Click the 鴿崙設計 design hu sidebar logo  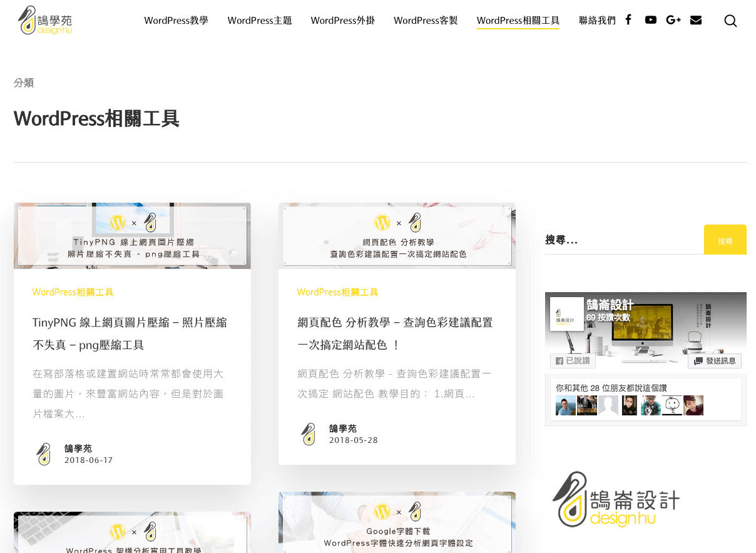click(x=616, y=500)
